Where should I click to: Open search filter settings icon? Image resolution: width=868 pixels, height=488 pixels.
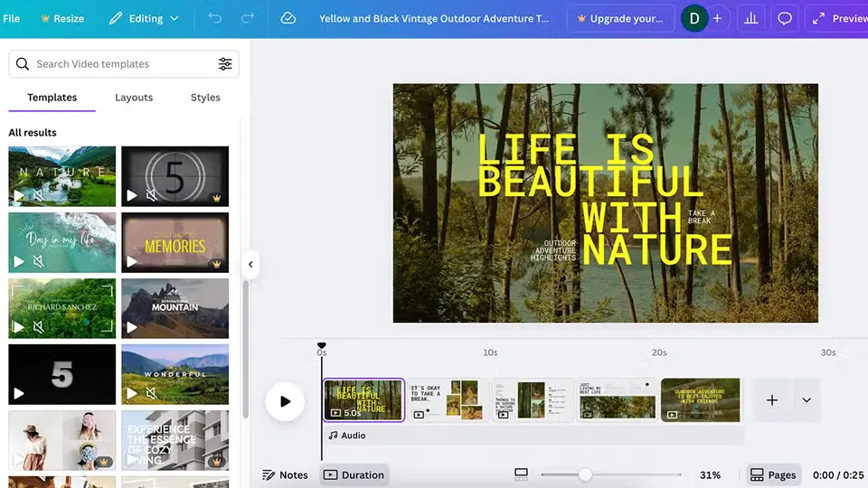coord(225,64)
